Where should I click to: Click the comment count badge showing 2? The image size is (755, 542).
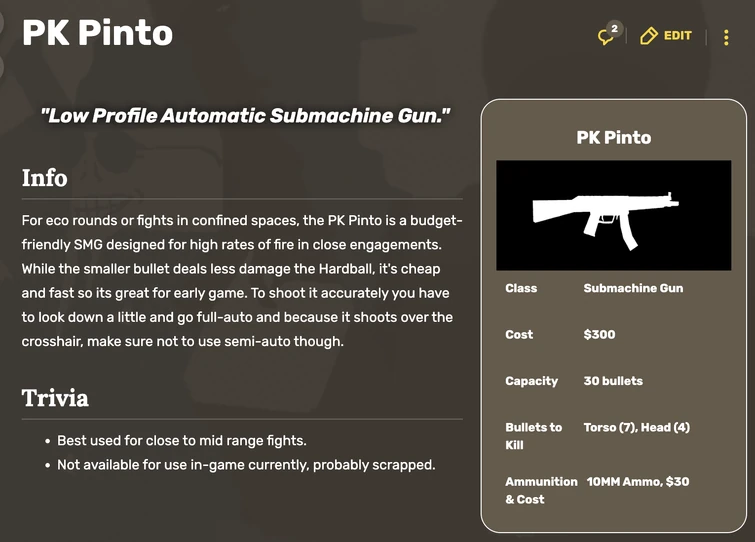(x=615, y=29)
